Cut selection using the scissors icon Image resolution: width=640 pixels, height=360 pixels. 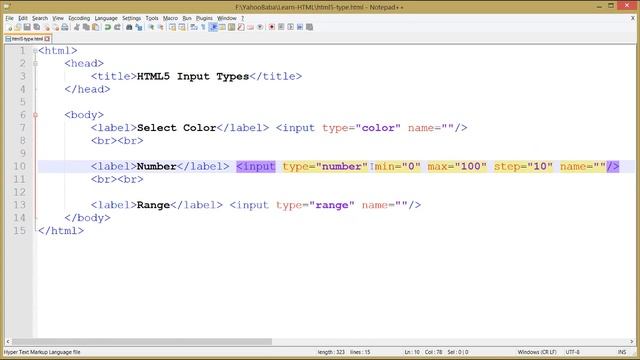pos(76,27)
